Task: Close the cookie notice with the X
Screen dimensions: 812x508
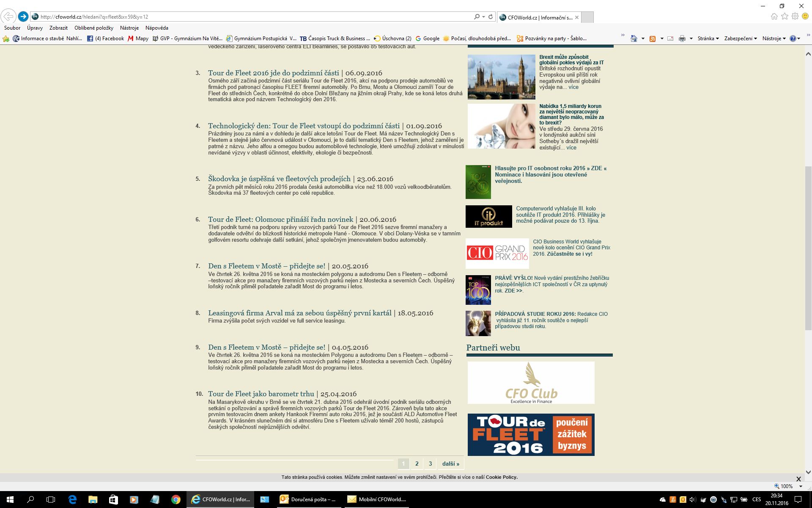Action: tap(798, 479)
